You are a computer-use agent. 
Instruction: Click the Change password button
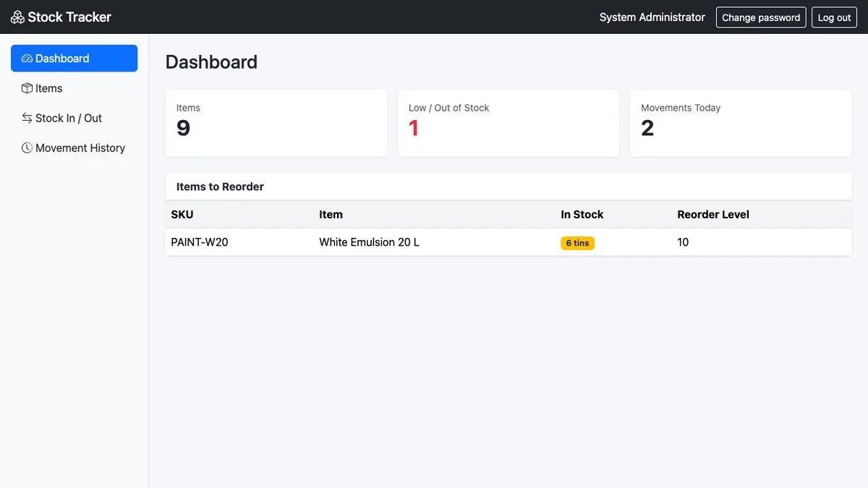[761, 17]
